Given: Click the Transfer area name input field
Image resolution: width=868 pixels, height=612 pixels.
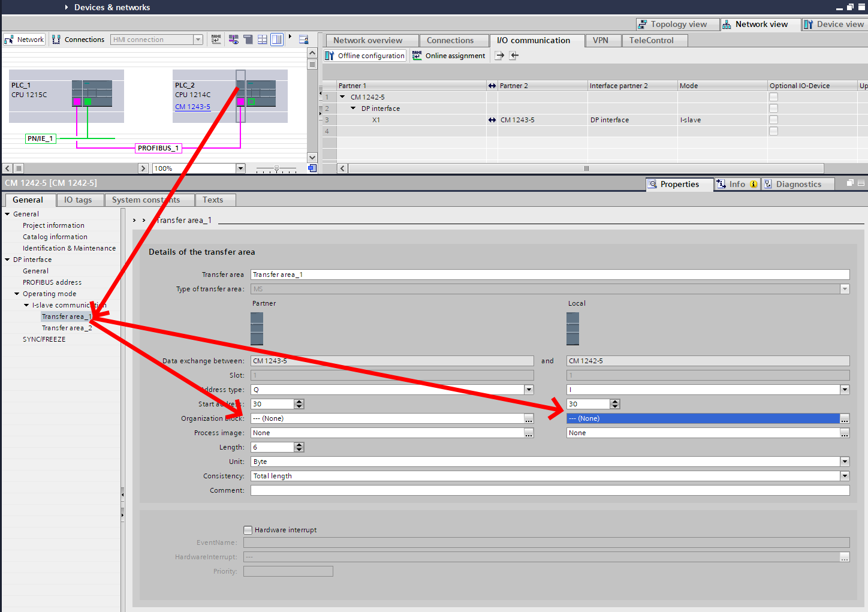Looking at the screenshot, I should coord(550,275).
